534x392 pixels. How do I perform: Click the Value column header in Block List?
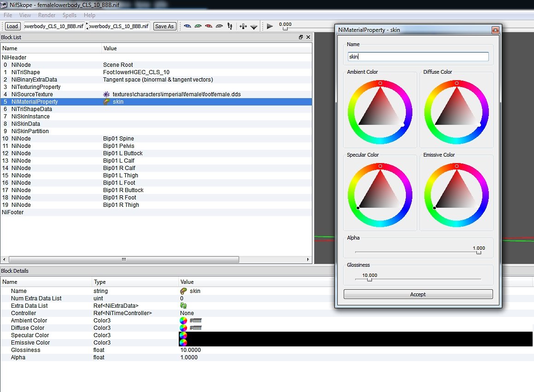[207, 48]
